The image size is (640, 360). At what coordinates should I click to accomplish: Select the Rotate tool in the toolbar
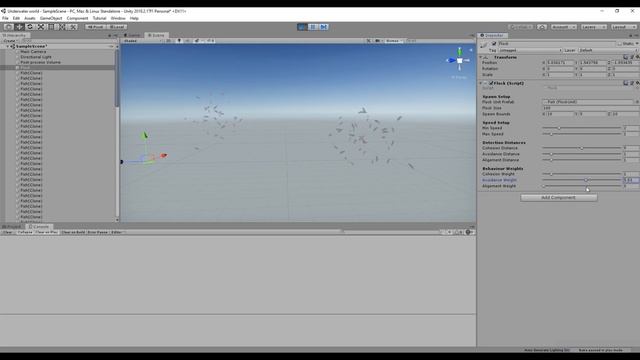[30, 27]
